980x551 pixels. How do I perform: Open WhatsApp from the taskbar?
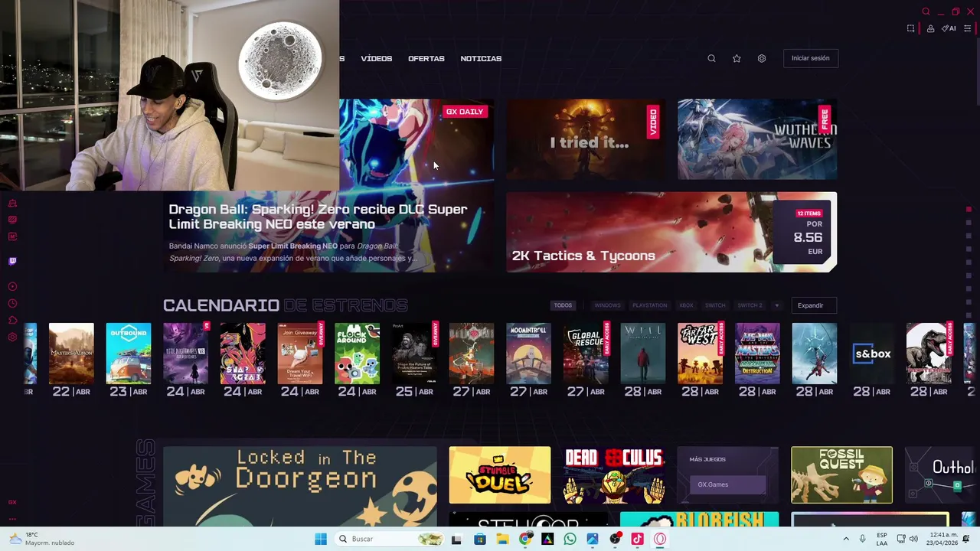570,539
